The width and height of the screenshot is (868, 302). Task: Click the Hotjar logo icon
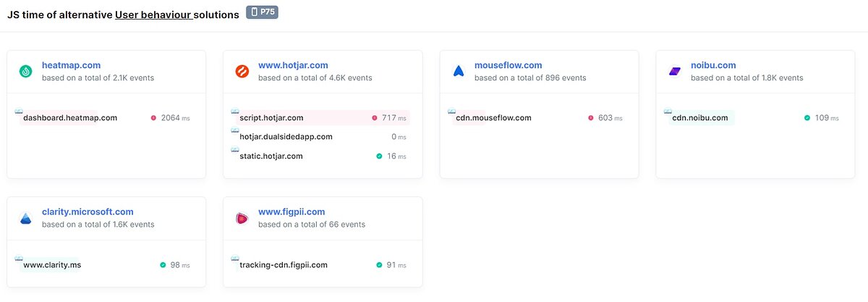pyautogui.click(x=242, y=71)
